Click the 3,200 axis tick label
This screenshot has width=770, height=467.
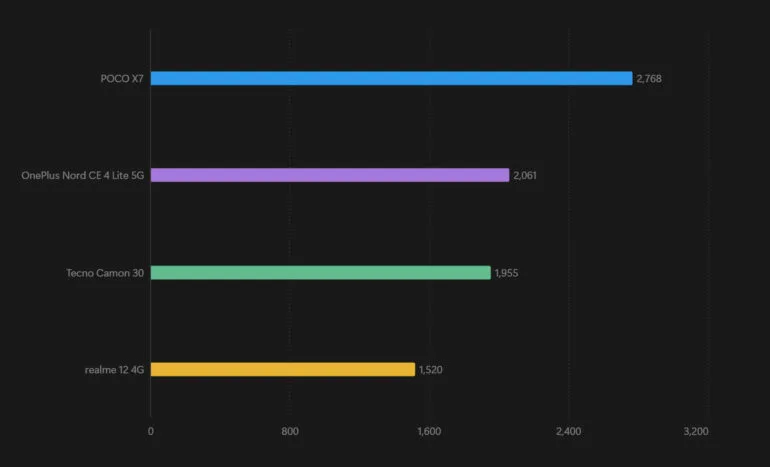(x=696, y=431)
